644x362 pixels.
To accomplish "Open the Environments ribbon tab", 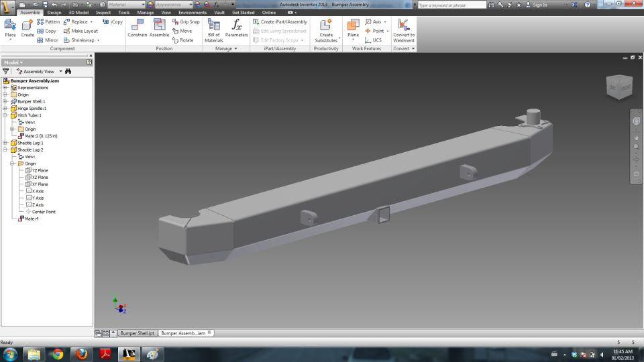I will coord(193,13).
